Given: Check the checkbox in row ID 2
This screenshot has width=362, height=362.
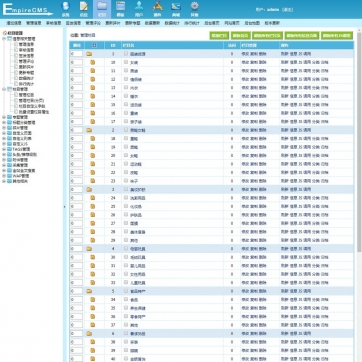Looking at the screenshot, I should (x=126, y=130).
